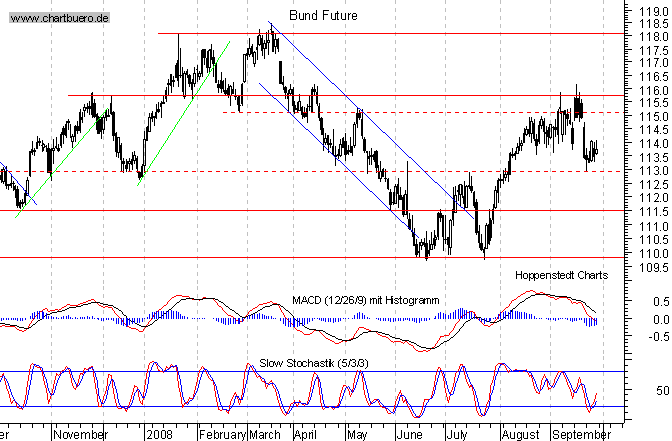Select the March month marker
672x441 pixels.
coord(264,434)
